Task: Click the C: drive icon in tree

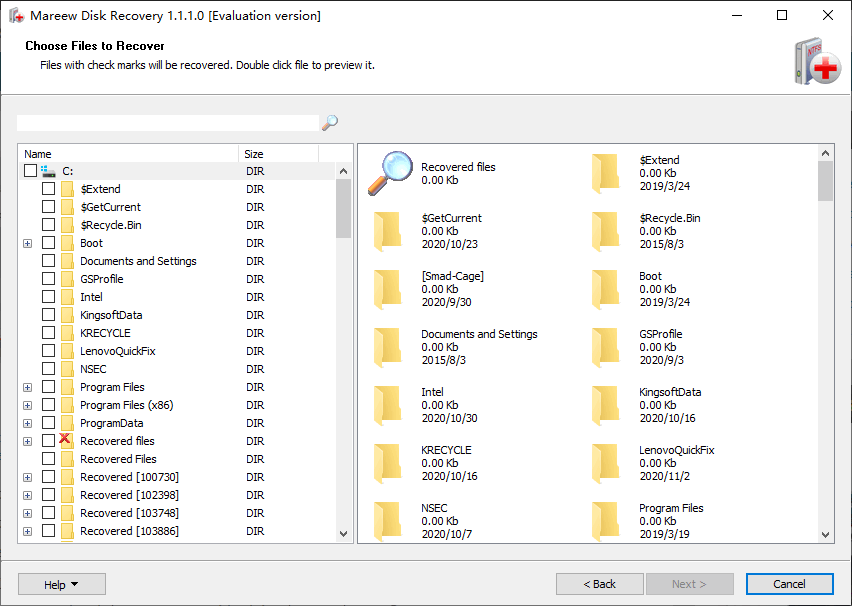Action: click(48, 171)
